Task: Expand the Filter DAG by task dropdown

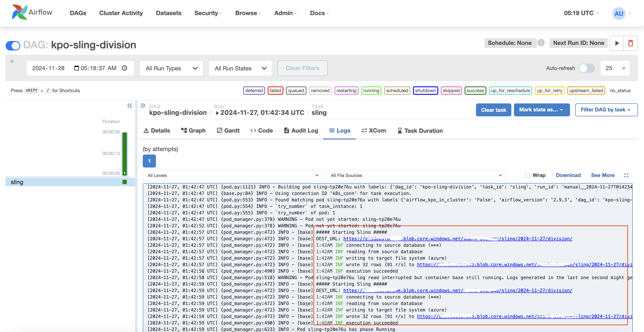Action: point(606,110)
